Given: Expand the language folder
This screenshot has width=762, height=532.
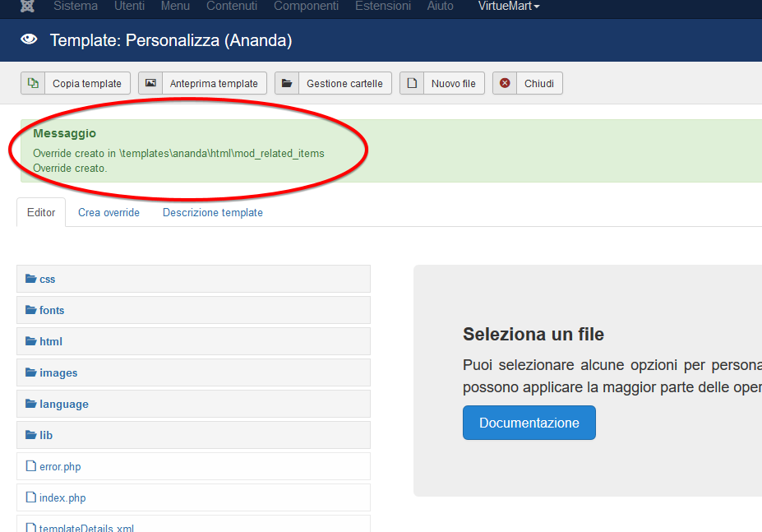Looking at the screenshot, I should click(x=193, y=404).
